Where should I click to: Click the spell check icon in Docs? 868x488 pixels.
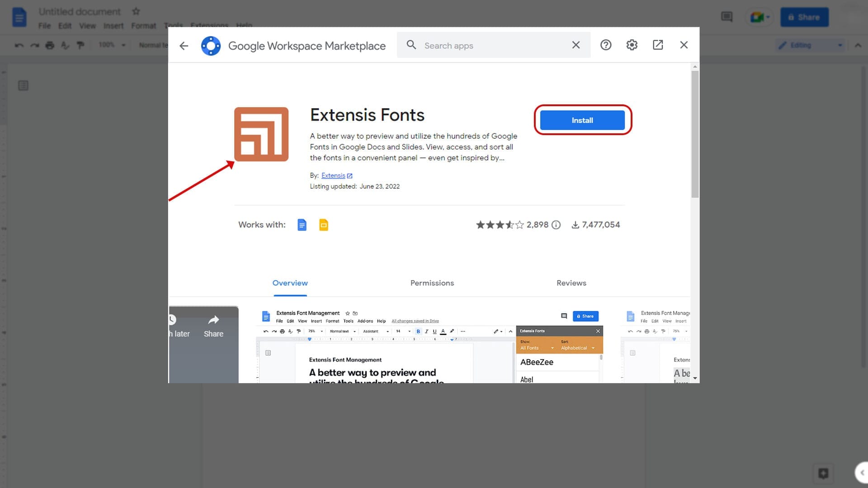click(65, 45)
